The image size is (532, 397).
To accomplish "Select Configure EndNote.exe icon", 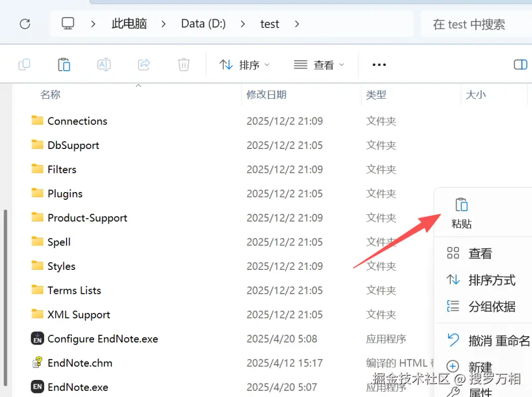I will coord(37,338).
